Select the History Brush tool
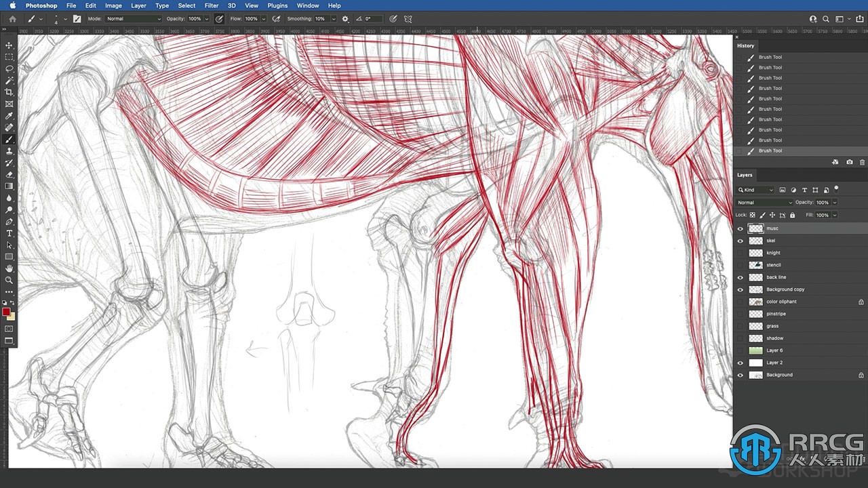The image size is (868, 488). coord(9,163)
